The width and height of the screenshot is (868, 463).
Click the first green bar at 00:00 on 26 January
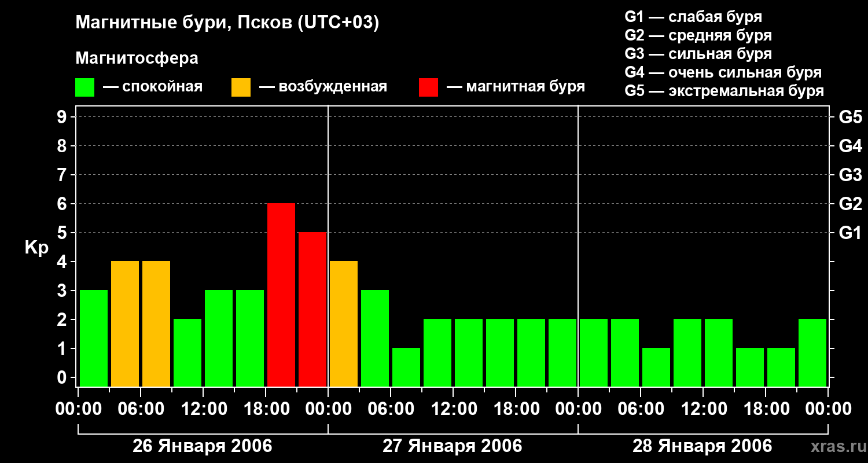pos(94,338)
